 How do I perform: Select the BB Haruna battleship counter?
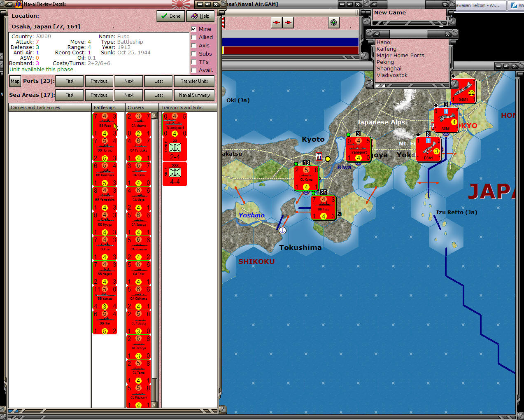click(x=105, y=149)
